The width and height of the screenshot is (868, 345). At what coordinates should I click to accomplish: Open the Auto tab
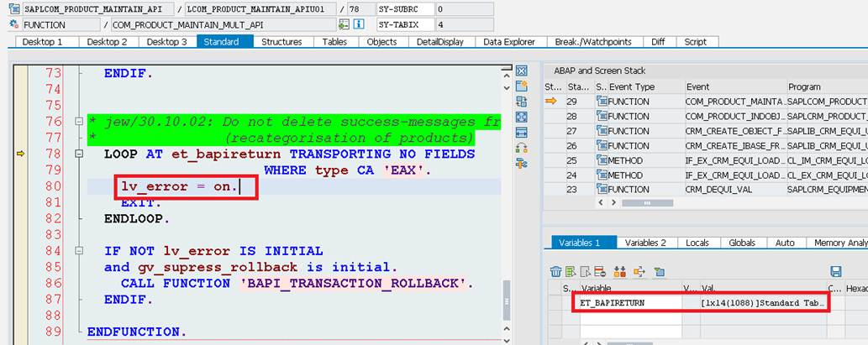tap(785, 242)
